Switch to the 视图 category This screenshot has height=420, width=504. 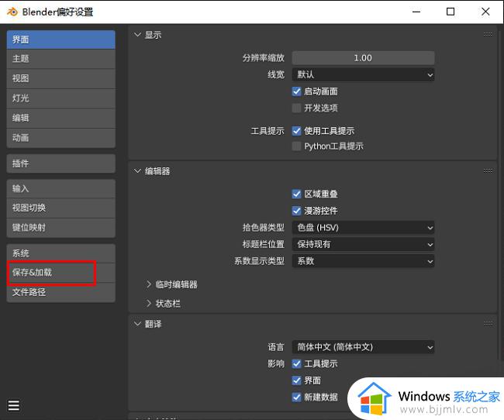coord(60,78)
